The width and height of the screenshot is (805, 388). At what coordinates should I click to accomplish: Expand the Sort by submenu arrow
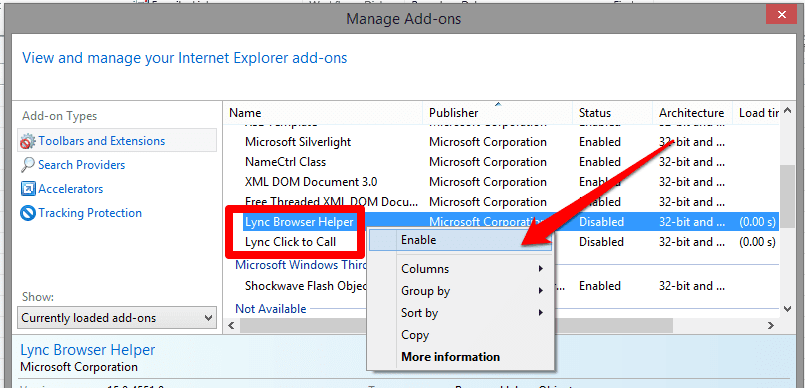541,313
